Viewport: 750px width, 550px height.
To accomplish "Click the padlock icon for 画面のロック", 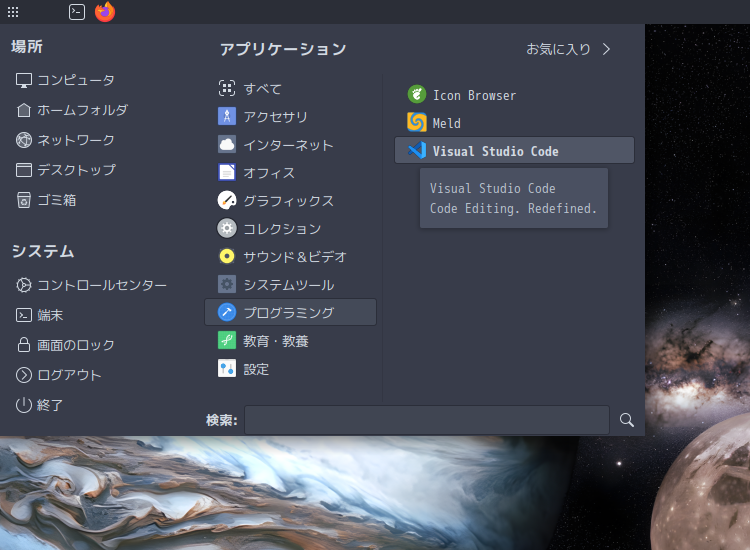I will [x=24, y=345].
